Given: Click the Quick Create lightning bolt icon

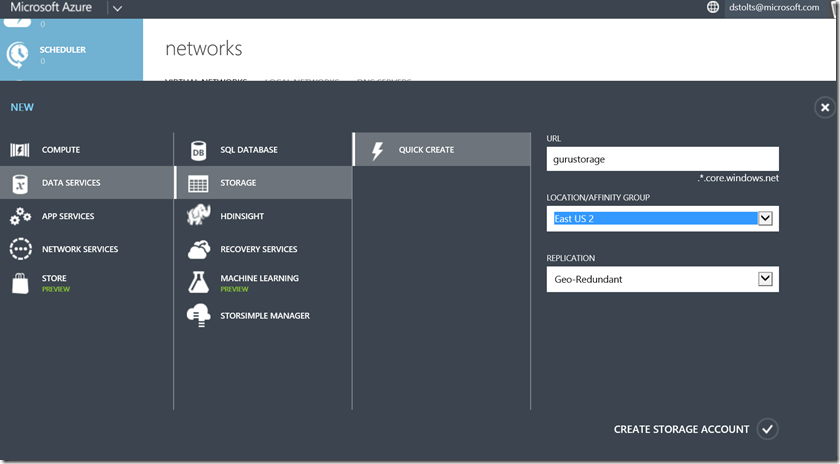Looking at the screenshot, I should tap(378, 151).
